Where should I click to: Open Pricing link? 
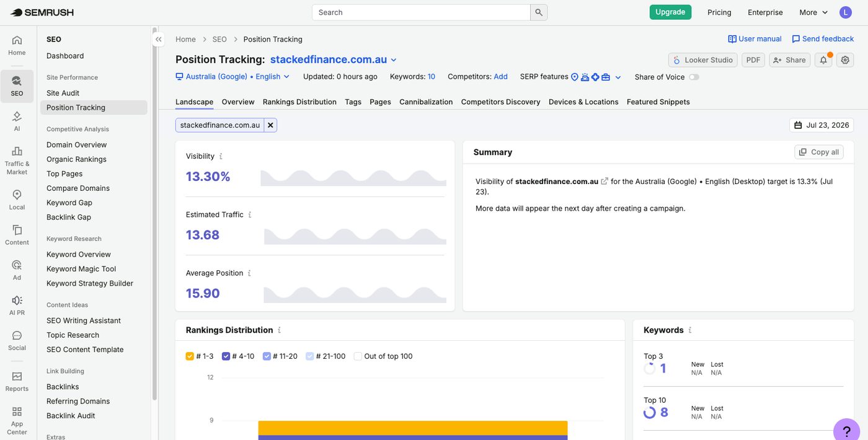(719, 12)
